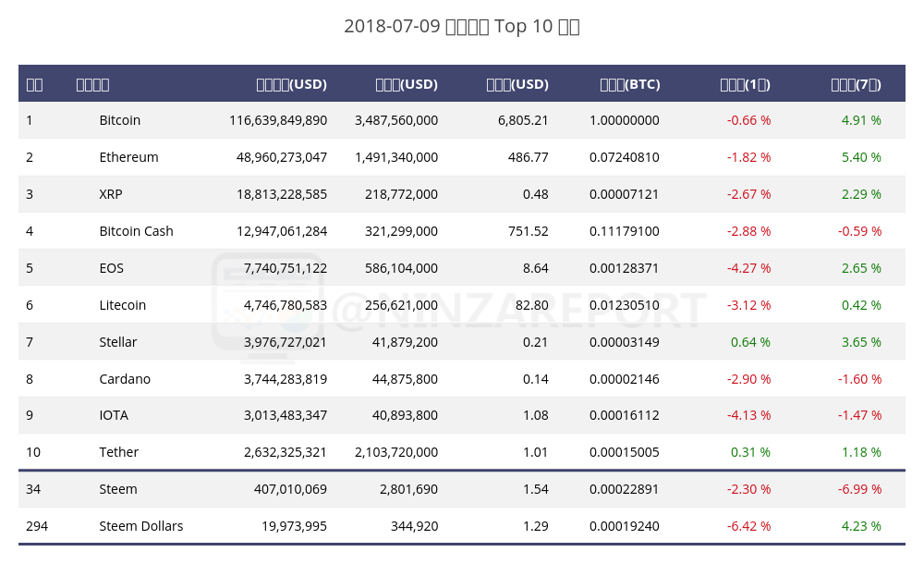
Task: Click Bitcoin's volume "3,487,560,000"
Action: click(x=396, y=120)
